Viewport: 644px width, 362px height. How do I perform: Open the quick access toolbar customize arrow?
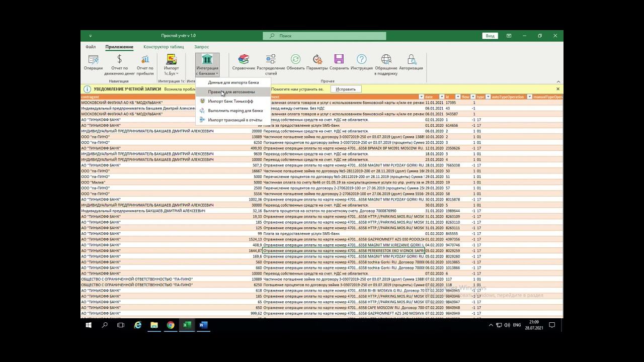pyautogui.click(x=91, y=36)
